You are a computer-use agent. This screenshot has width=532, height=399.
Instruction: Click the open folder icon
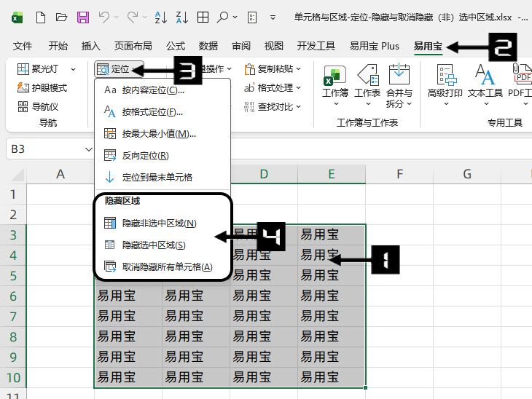(x=62, y=16)
